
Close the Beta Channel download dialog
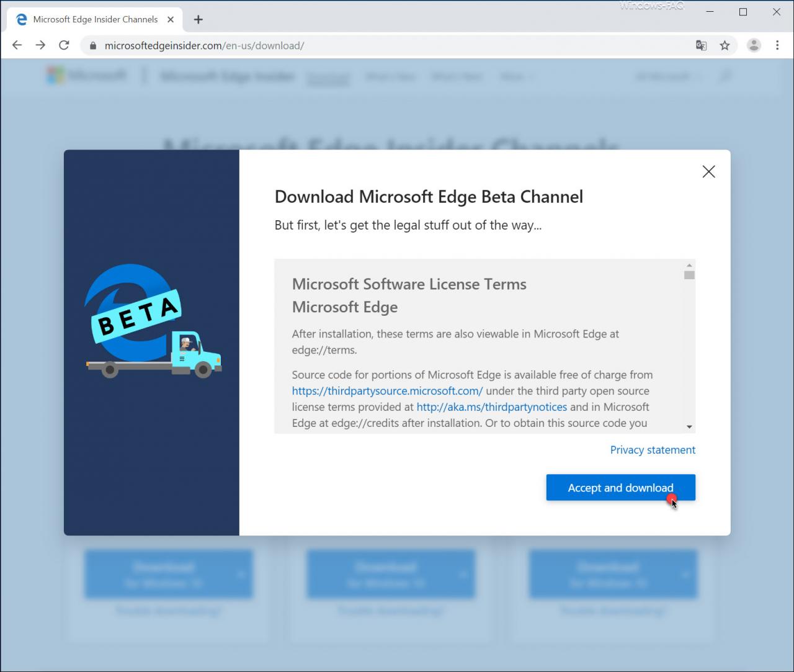708,172
